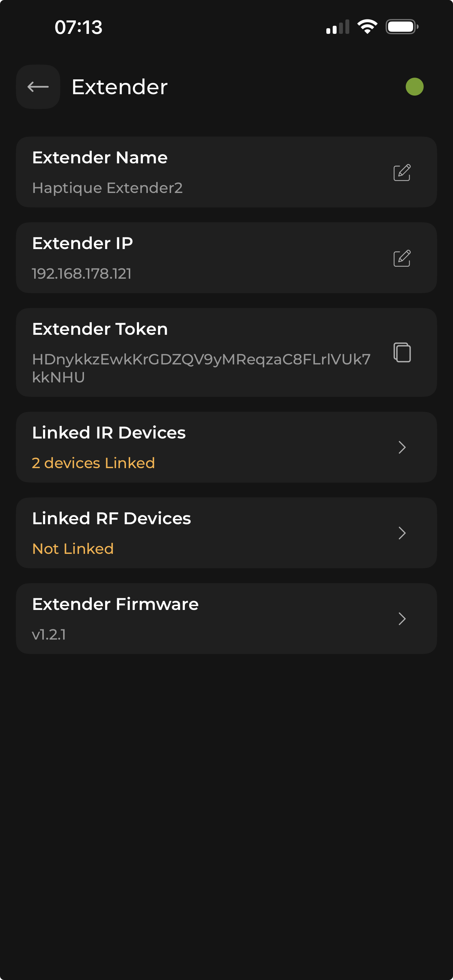Click the "Not Linked" RF status text

coord(73,549)
